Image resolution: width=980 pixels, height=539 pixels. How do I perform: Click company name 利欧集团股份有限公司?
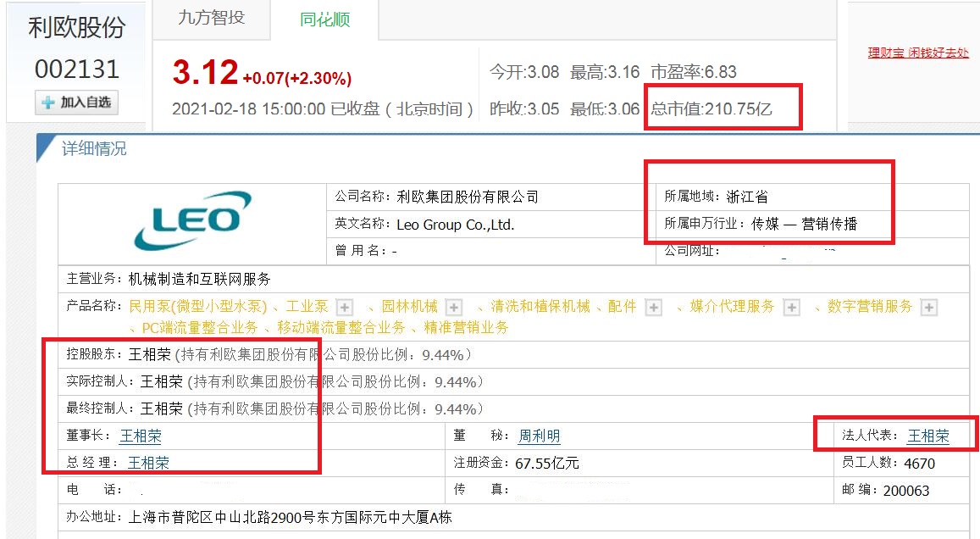[x=468, y=197]
